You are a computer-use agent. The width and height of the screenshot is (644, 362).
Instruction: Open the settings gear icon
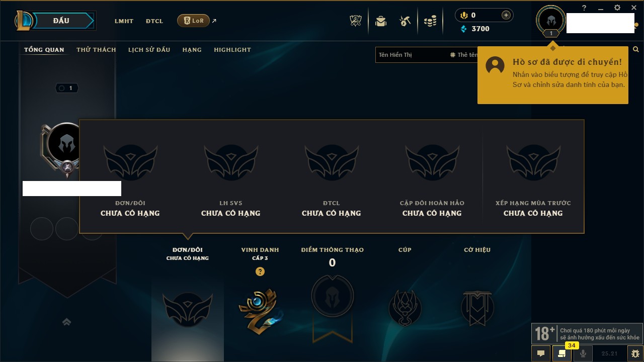[617, 8]
